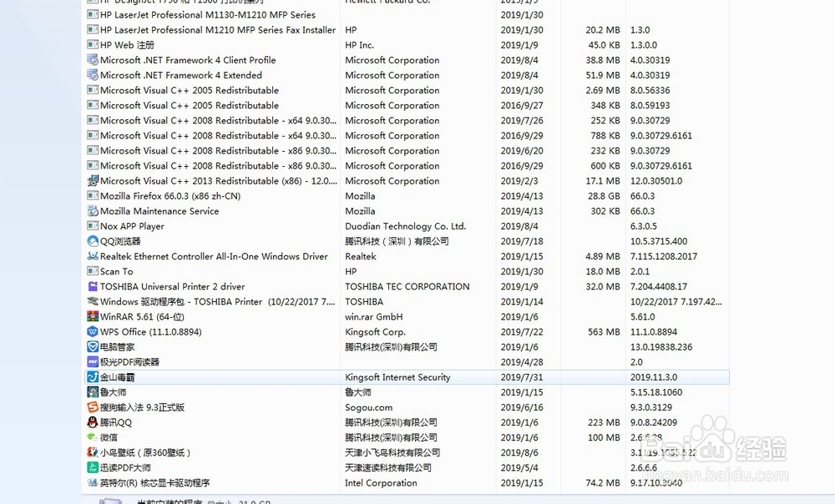
Task: Click the 微信 WeChat icon
Action: (x=93, y=437)
